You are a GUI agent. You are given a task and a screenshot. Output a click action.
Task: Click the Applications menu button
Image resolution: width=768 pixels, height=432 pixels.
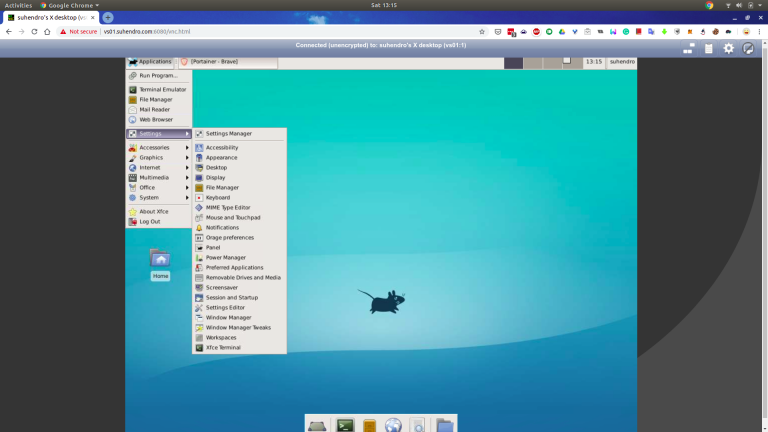150,62
